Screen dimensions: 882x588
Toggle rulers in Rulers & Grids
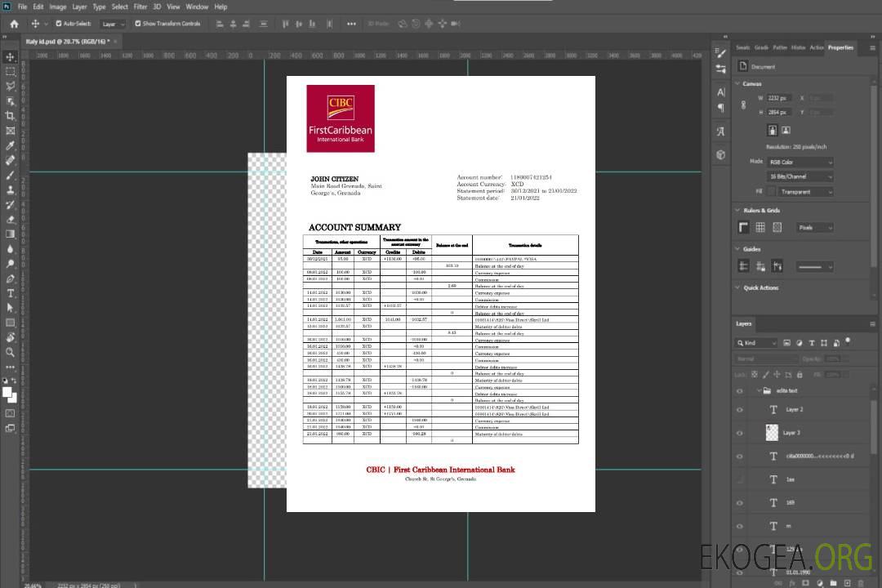pos(744,227)
